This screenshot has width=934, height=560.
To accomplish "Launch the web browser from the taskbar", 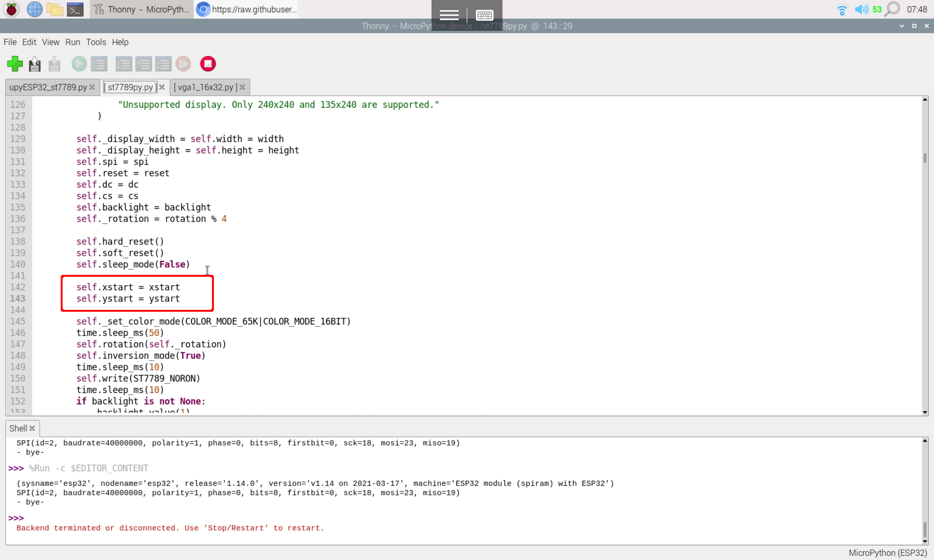I will (34, 9).
